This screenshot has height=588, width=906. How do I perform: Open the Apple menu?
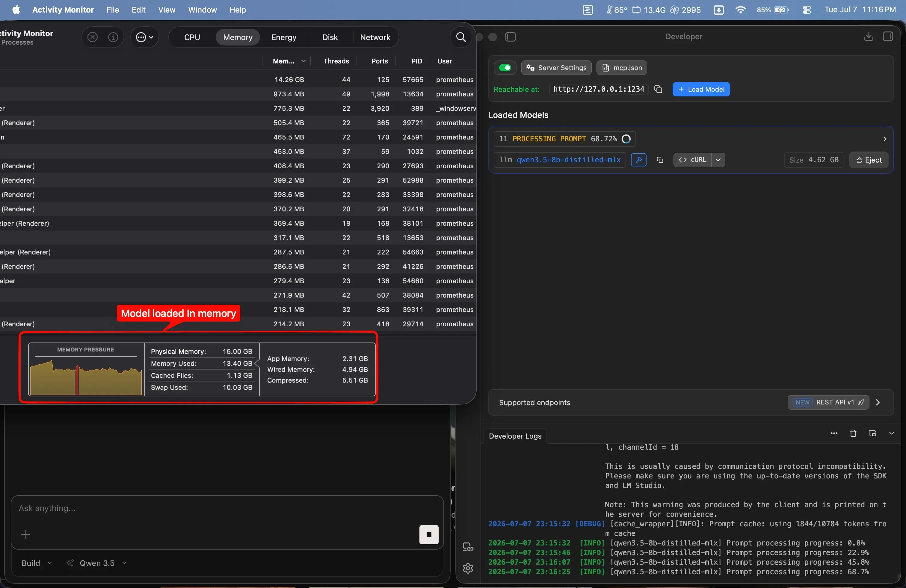click(x=16, y=10)
